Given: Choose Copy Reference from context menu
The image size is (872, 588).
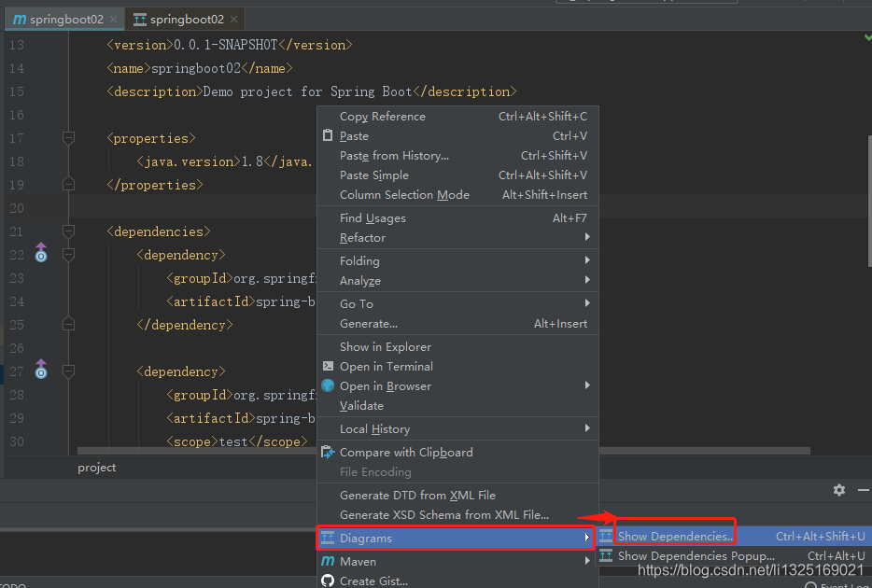Looking at the screenshot, I should click(x=457, y=116).
